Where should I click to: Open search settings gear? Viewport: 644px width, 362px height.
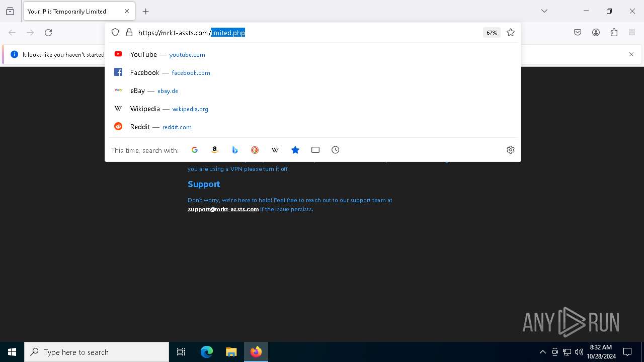pos(511,150)
